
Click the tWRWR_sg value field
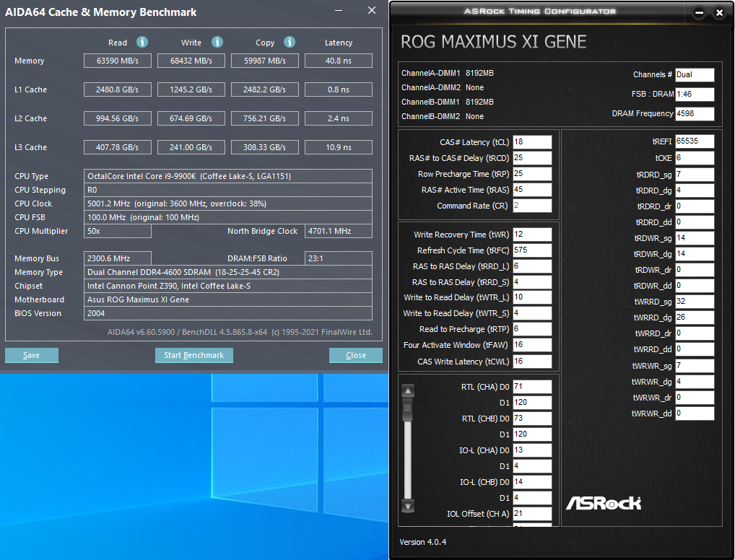pyautogui.click(x=695, y=366)
